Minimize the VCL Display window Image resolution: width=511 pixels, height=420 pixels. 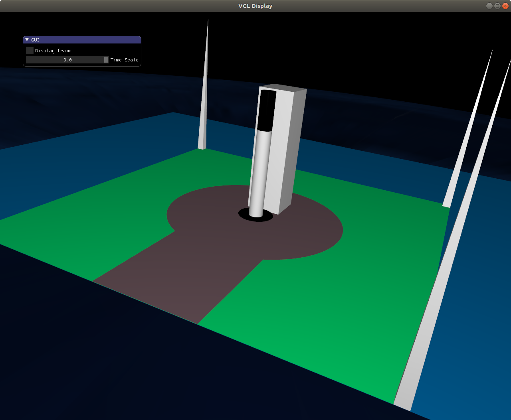489,6
